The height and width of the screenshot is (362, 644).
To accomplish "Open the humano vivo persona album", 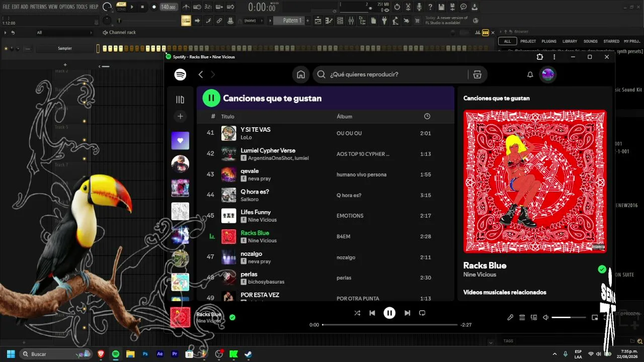I will 361,174.
